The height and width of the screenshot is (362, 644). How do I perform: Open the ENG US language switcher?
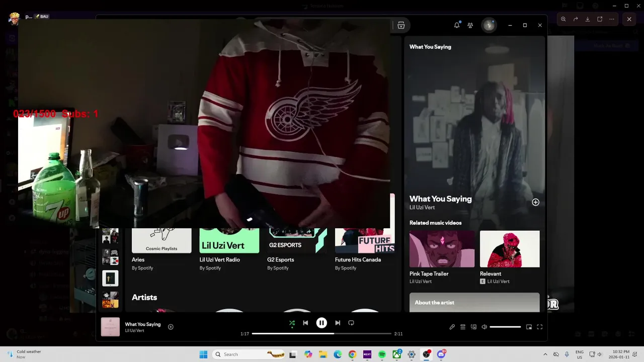[x=580, y=354]
